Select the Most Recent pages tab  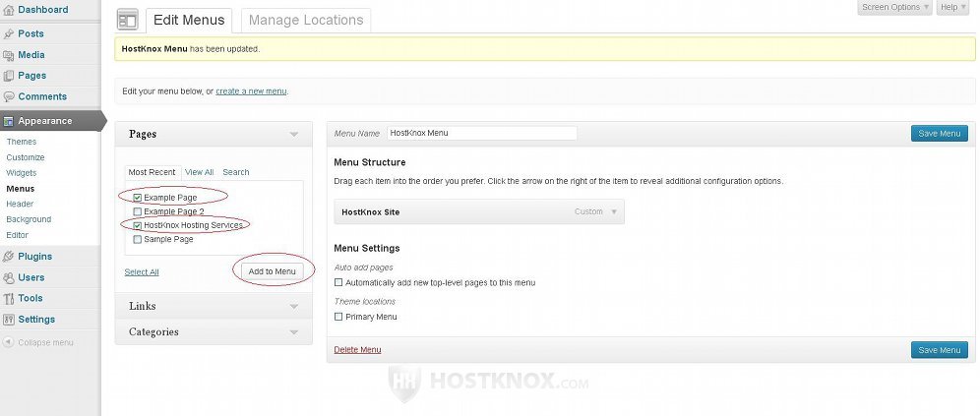(152, 172)
